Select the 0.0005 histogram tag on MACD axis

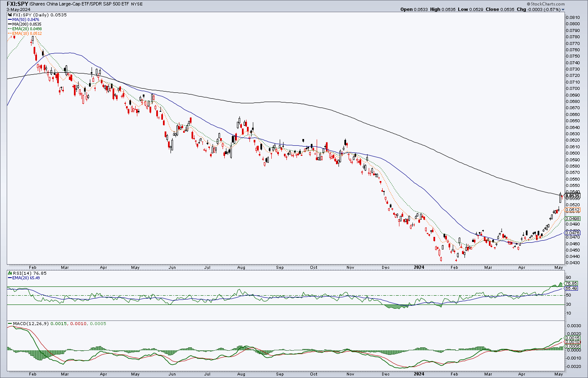[x=573, y=346]
